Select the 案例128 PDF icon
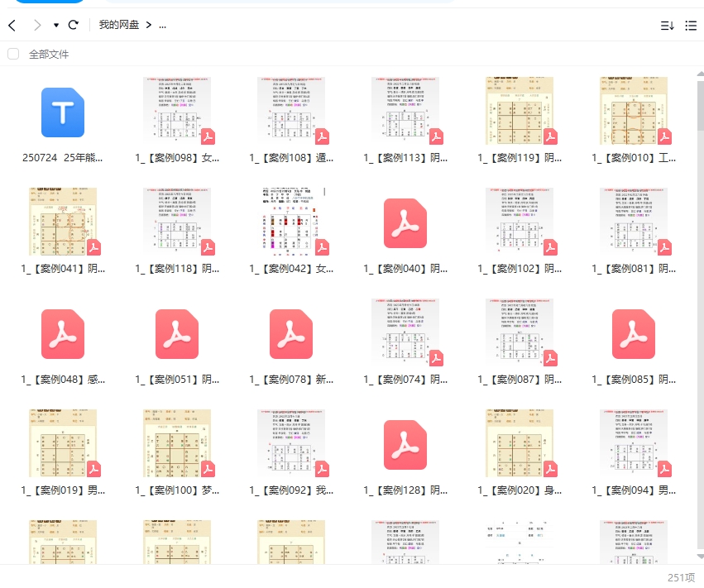The height and width of the screenshot is (588, 704). click(x=405, y=445)
